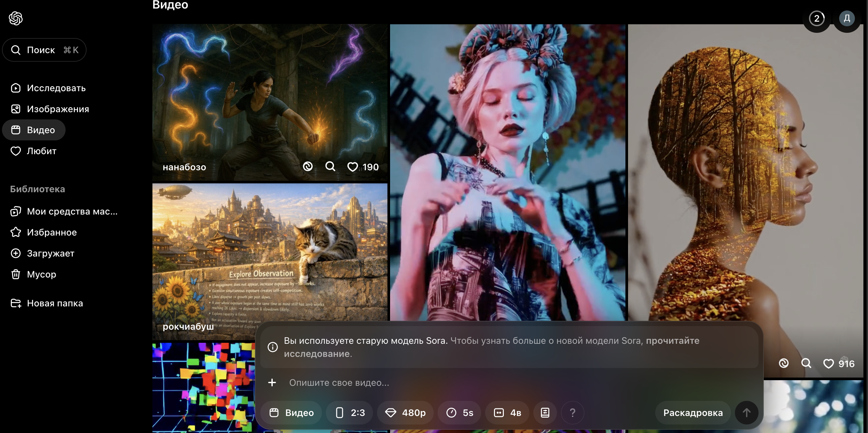Click the OpenAI logo icon

pyautogui.click(x=15, y=18)
